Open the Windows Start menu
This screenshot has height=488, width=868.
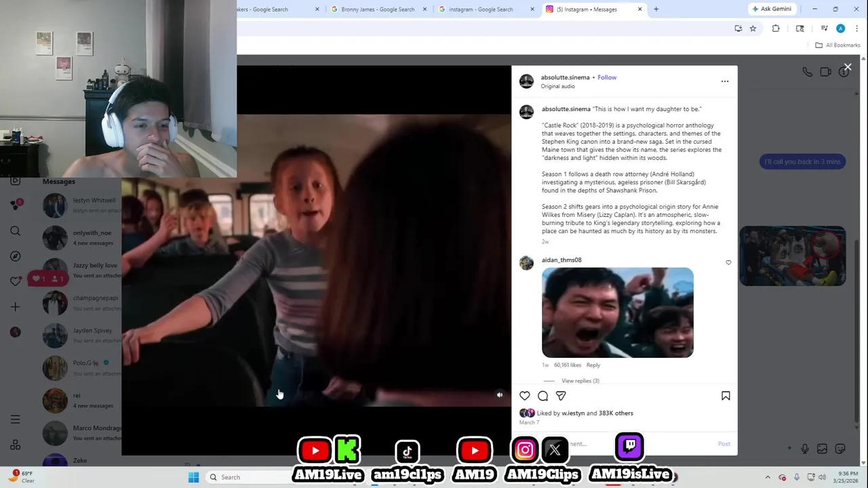pyautogui.click(x=193, y=477)
